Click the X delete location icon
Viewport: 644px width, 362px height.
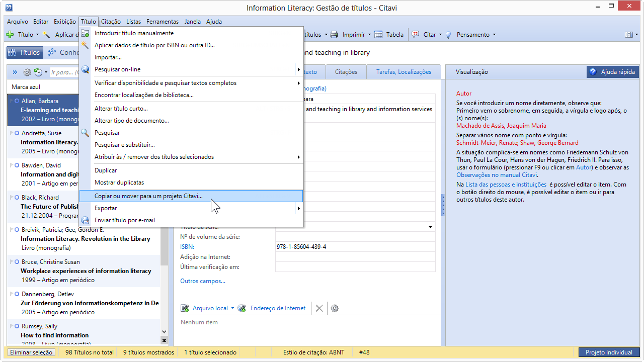point(319,308)
